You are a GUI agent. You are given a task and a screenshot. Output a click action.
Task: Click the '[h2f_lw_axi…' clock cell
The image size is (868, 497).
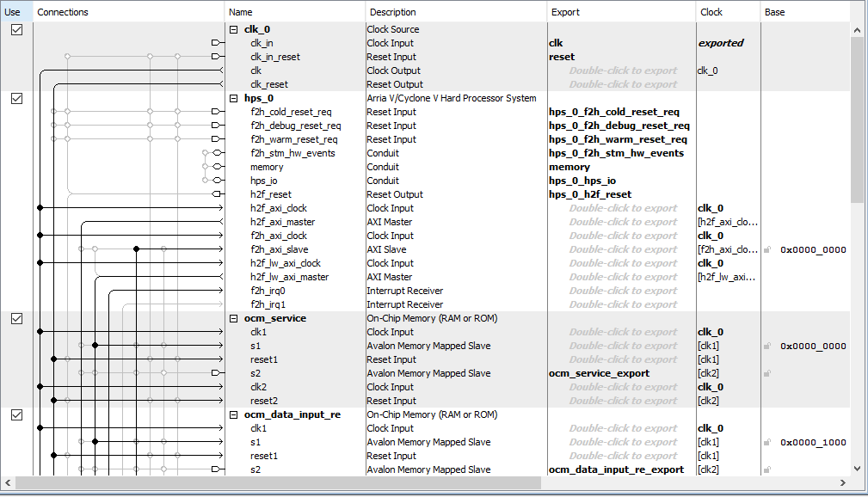[x=727, y=277]
